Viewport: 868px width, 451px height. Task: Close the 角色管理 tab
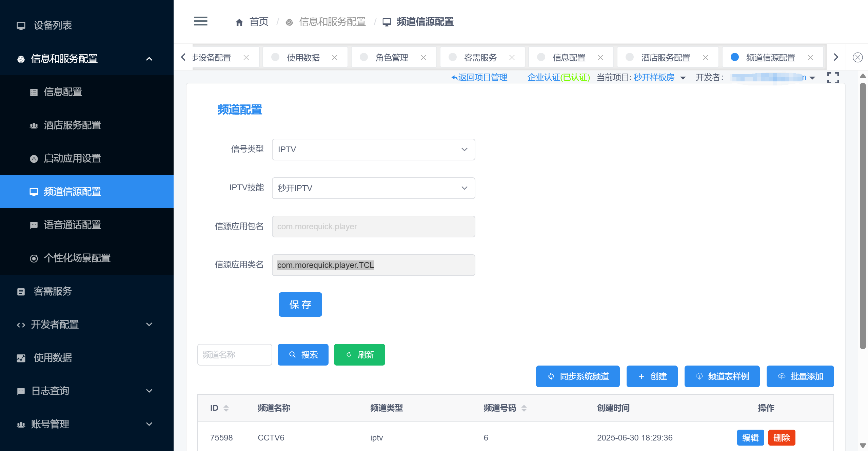[x=423, y=58]
